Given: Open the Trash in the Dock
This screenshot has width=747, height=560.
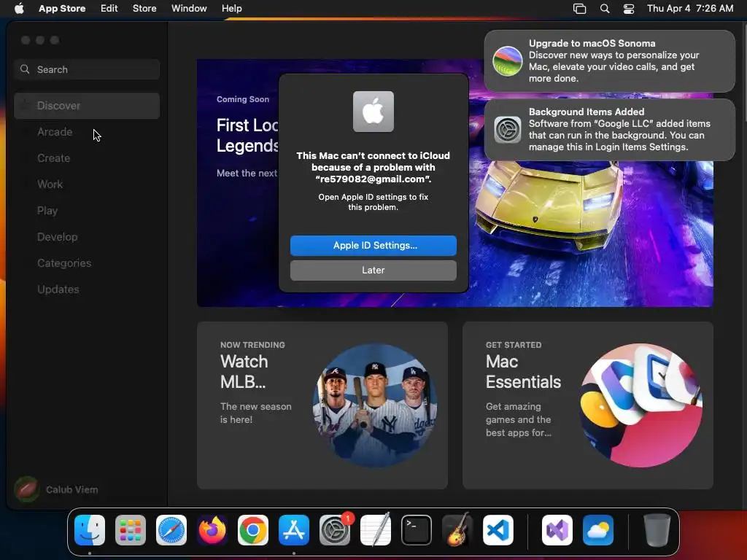Looking at the screenshot, I should tap(657, 530).
